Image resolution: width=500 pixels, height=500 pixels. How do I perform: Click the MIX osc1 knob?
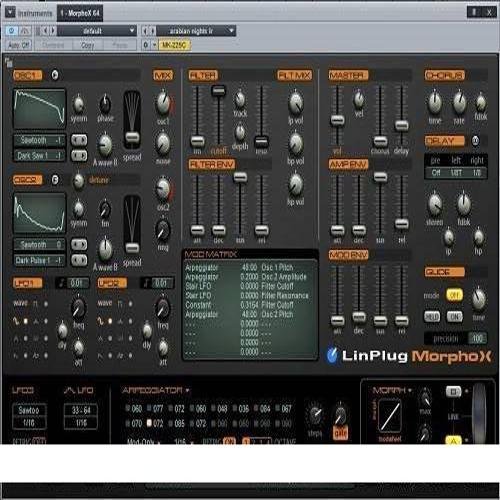tap(163, 103)
